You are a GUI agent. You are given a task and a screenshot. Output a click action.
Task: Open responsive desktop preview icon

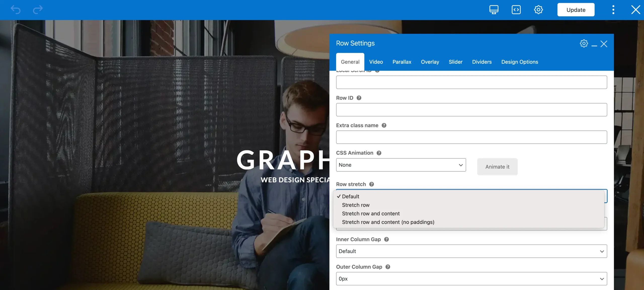[494, 10]
